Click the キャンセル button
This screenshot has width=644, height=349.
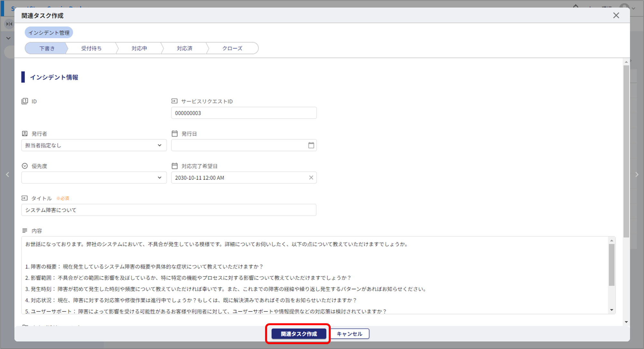coord(350,334)
